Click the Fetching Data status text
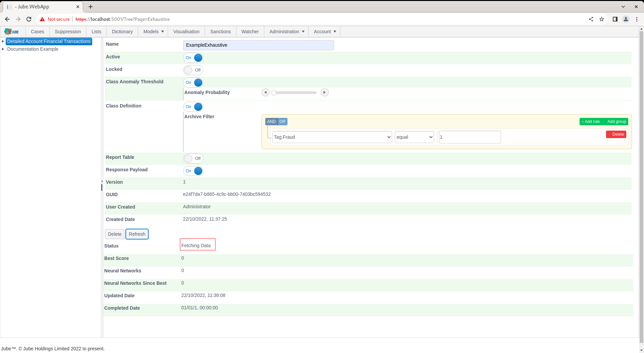 point(196,246)
